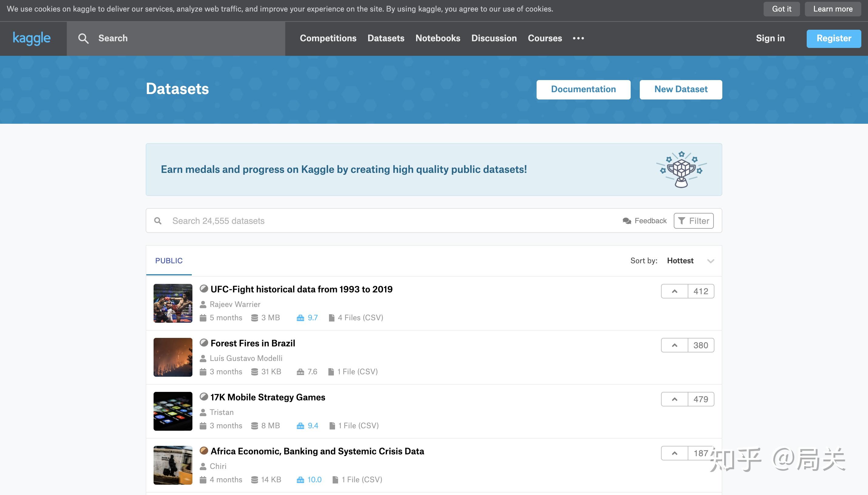This screenshot has height=495, width=868.
Task: Upvote the 17K Mobile Strategy Games dataset
Action: click(674, 399)
